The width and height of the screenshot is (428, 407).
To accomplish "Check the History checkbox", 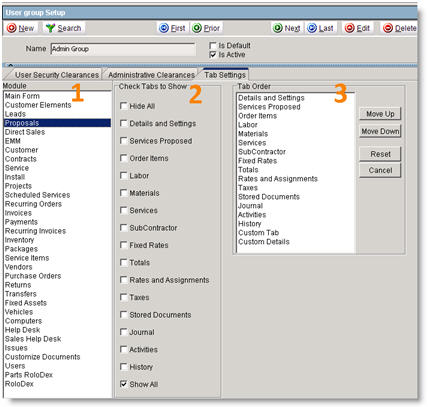I will pyautogui.click(x=124, y=367).
